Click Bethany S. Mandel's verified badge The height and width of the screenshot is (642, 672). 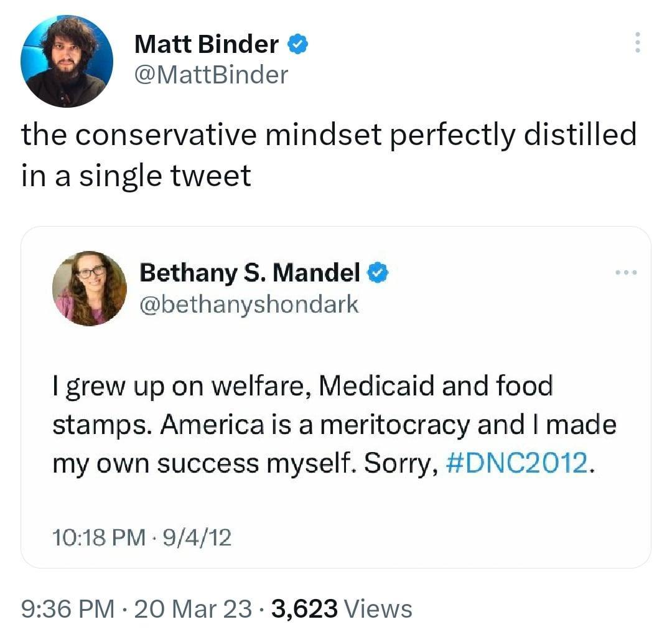tap(378, 272)
